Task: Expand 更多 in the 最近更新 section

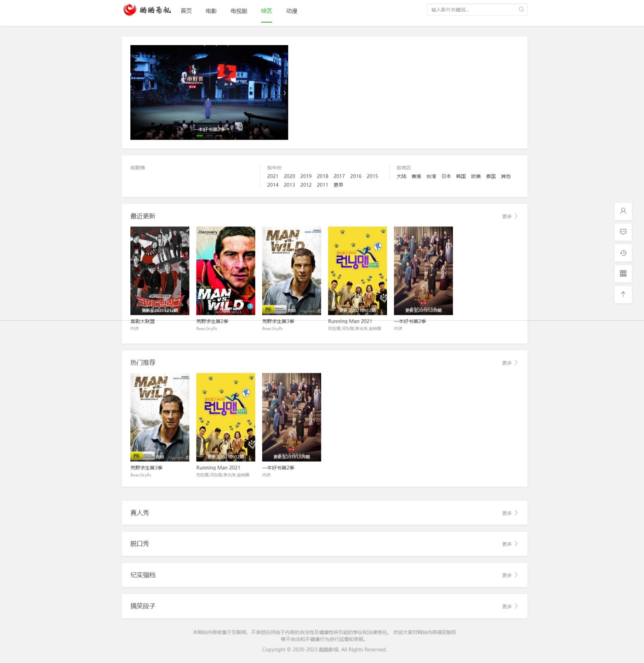Action: tap(510, 216)
